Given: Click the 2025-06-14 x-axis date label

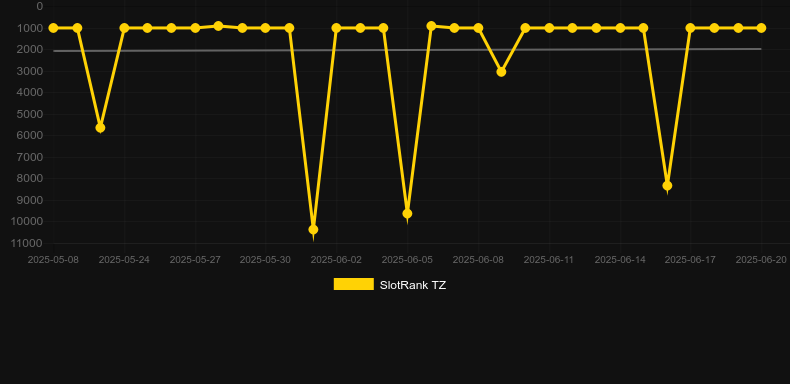Looking at the screenshot, I should (620, 260).
